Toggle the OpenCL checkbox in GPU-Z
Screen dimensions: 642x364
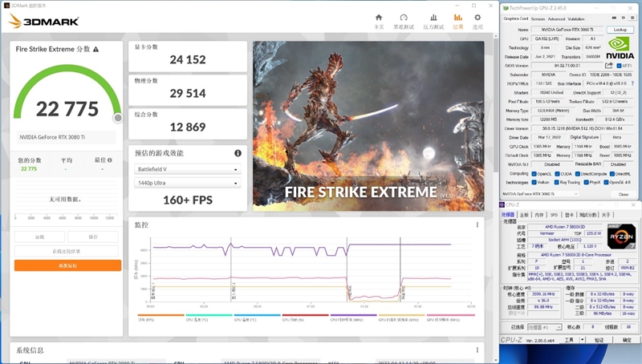[534, 174]
